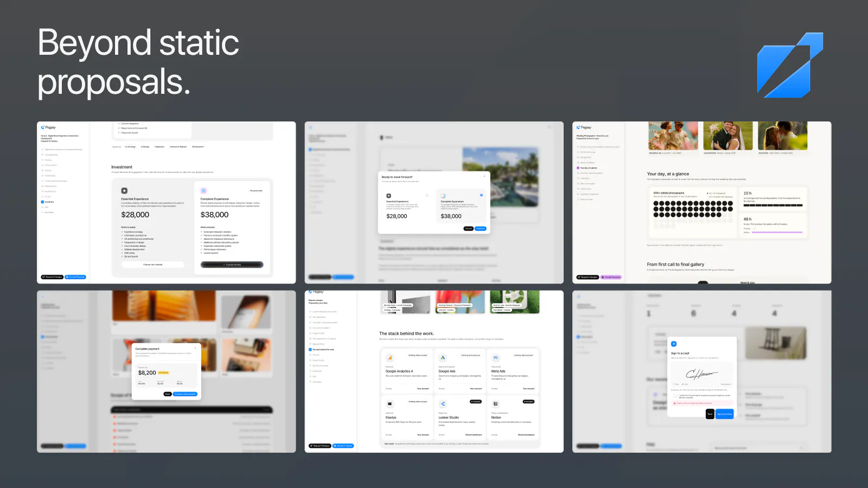Screen dimensions: 868x488
Task: Click Complete Experience icon in Investment panel
Action: (203, 191)
